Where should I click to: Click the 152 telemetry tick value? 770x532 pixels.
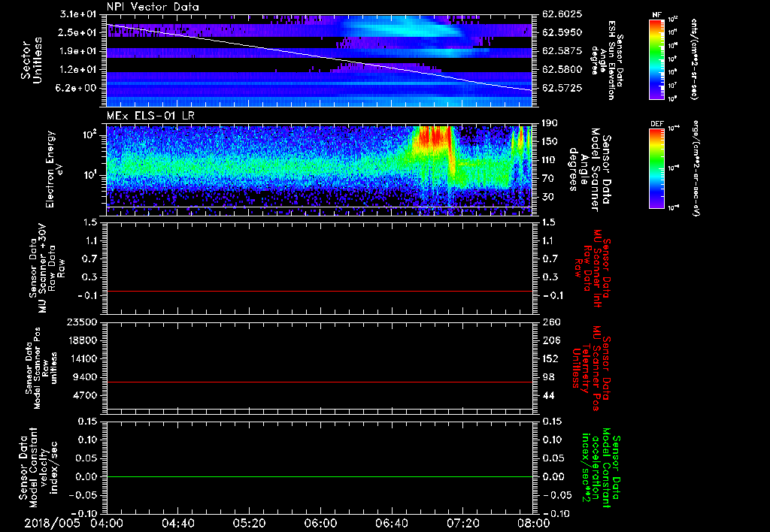550,358
